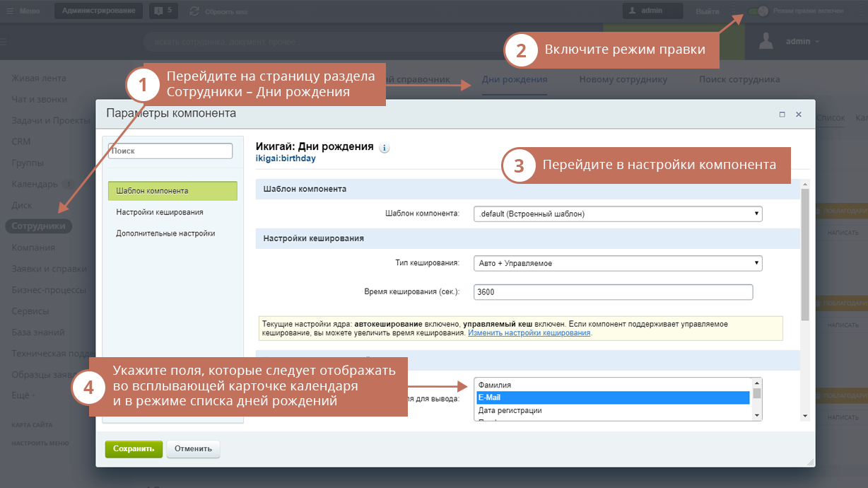Click the Выйти logout link
This screenshot has height=488, width=868.
point(708,11)
